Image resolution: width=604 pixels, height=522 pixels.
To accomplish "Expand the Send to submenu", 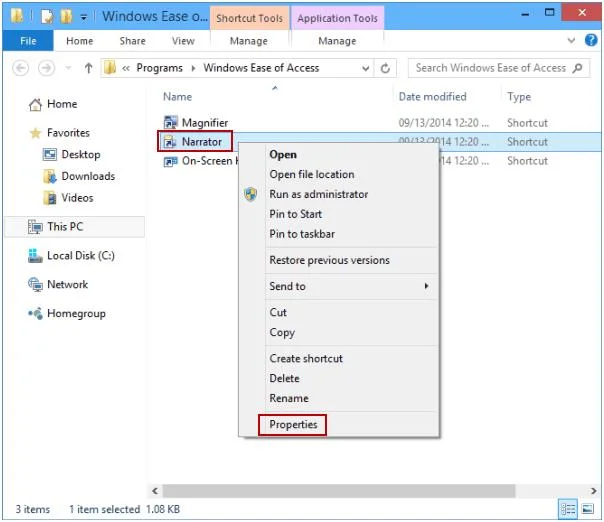I will pos(339,286).
